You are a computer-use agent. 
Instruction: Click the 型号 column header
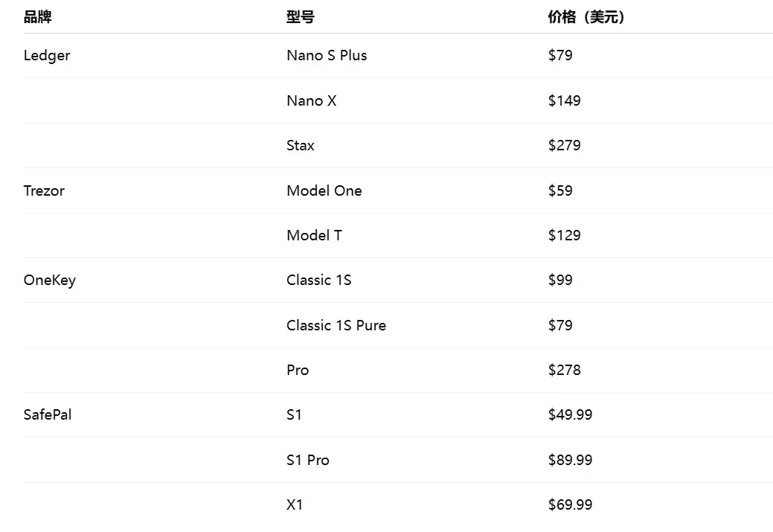click(x=300, y=17)
